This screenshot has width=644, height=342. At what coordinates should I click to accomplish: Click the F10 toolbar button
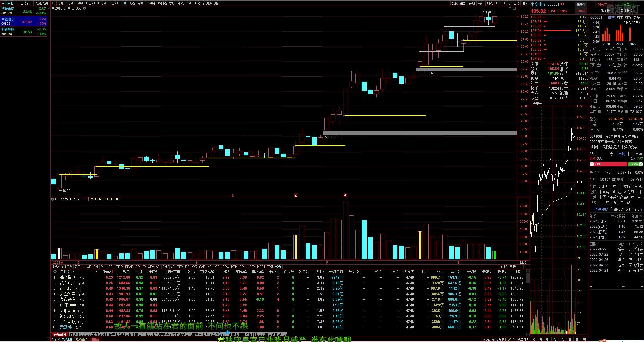pyautogui.click(x=499, y=3)
